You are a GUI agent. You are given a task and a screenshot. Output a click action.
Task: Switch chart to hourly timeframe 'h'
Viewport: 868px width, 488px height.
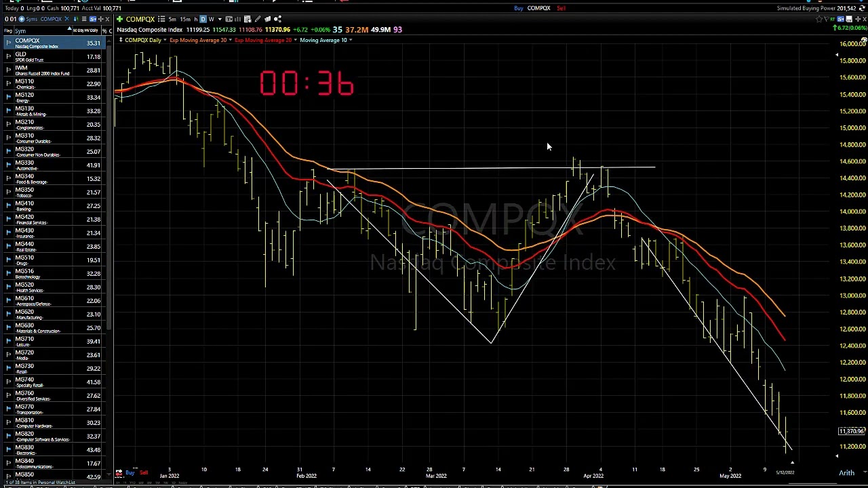(196, 19)
